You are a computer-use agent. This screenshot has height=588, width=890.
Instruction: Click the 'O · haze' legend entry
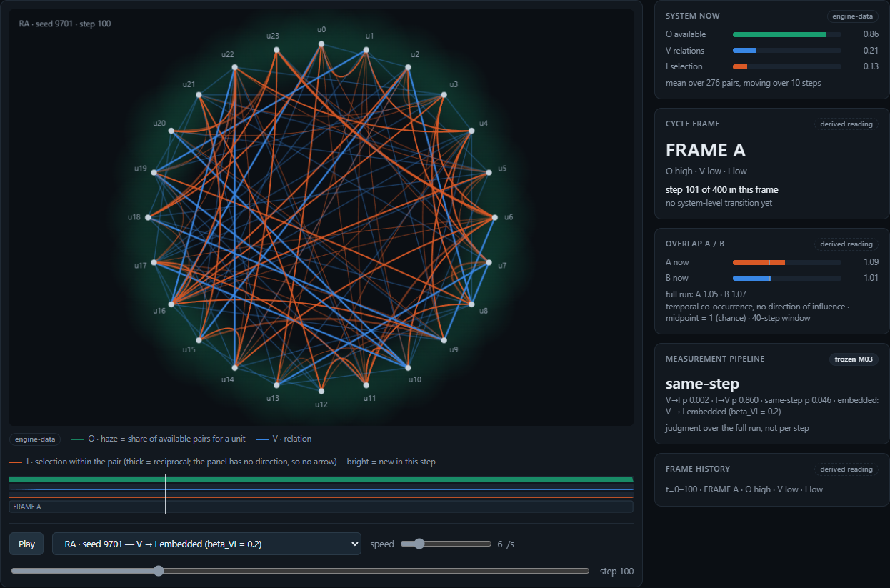tap(157, 439)
